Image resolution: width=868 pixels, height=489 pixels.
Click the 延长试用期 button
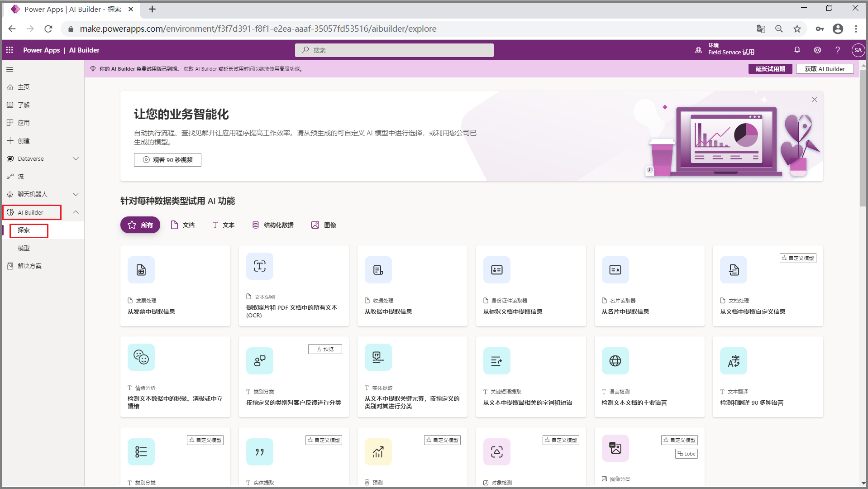(770, 69)
